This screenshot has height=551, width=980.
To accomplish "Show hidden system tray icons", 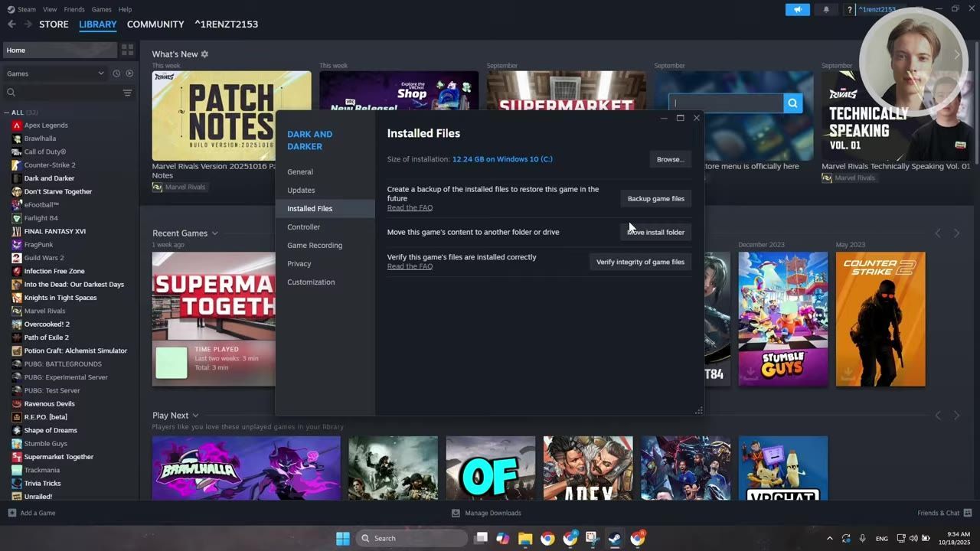I will [x=829, y=538].
